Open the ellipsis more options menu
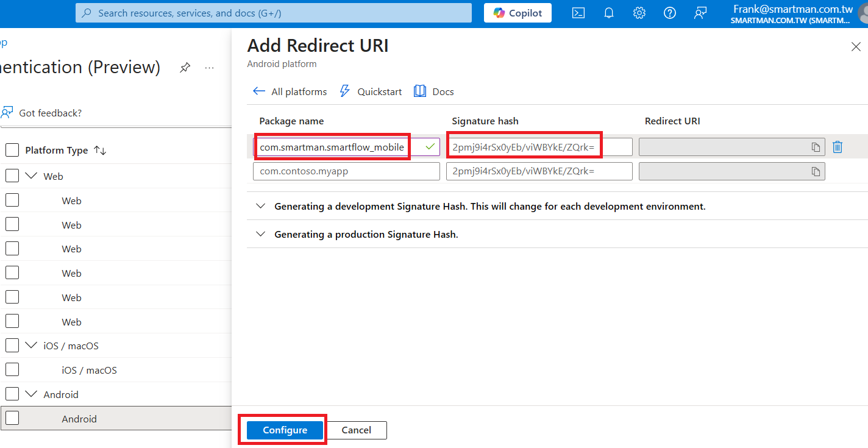The height and width of the screenshot is (448, 868). (210, 68)
